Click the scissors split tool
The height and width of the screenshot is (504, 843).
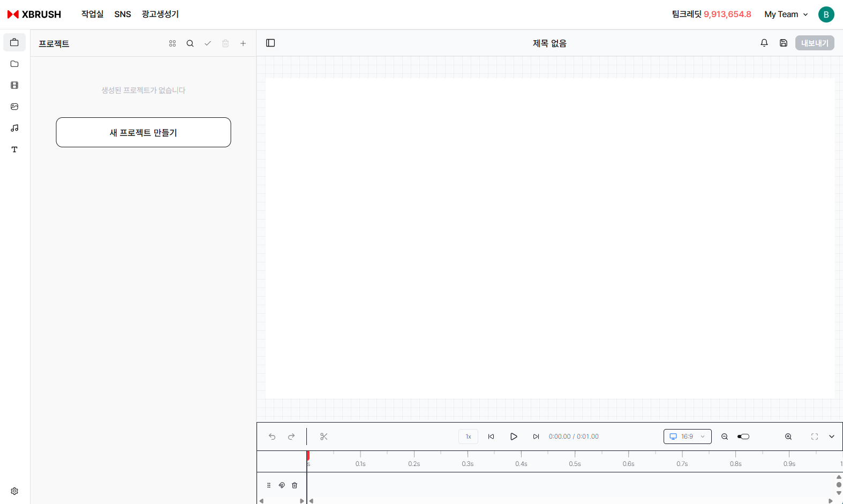[323, 437]
